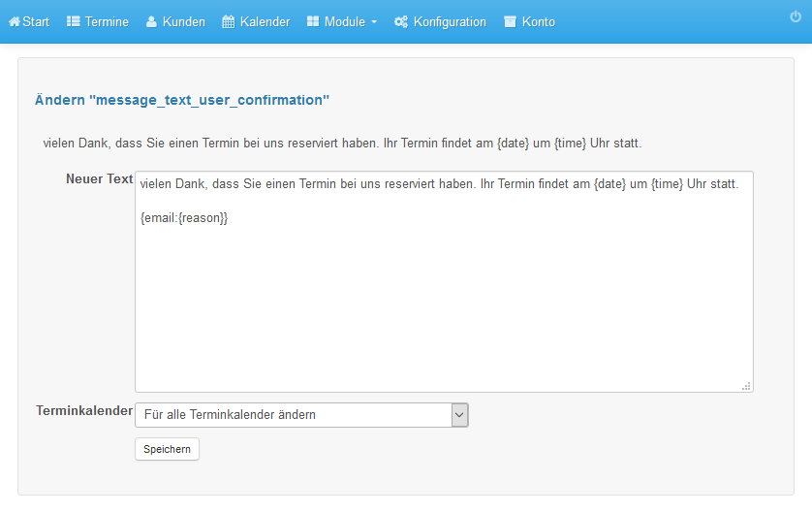Click the power logout icon
Viewport: 812px width, 513px height.
796,17
